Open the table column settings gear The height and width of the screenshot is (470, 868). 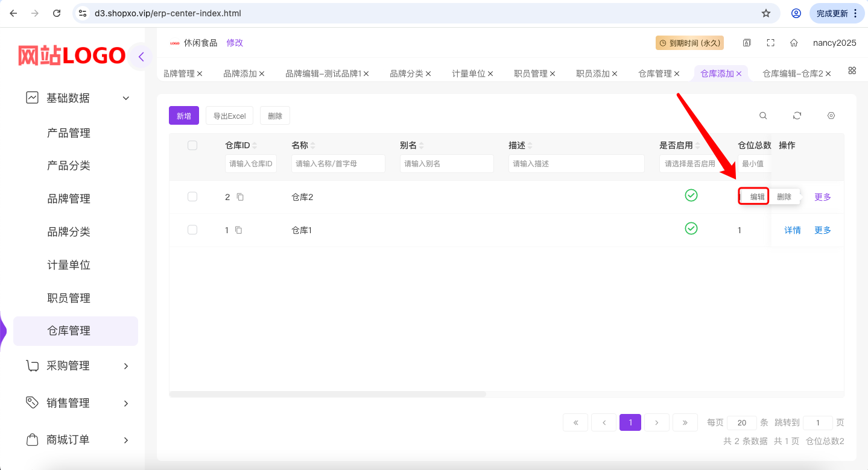pyautogui.click(x=831, y=116)
